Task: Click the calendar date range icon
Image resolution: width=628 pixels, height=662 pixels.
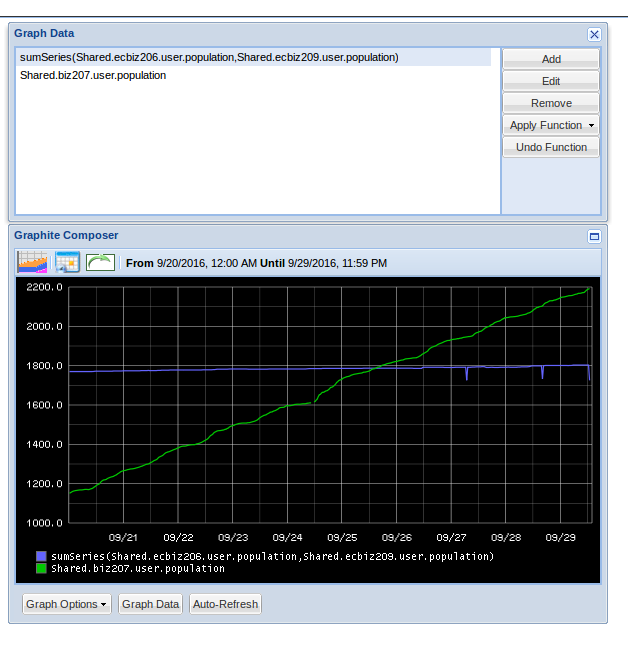Action: [67, 263]
